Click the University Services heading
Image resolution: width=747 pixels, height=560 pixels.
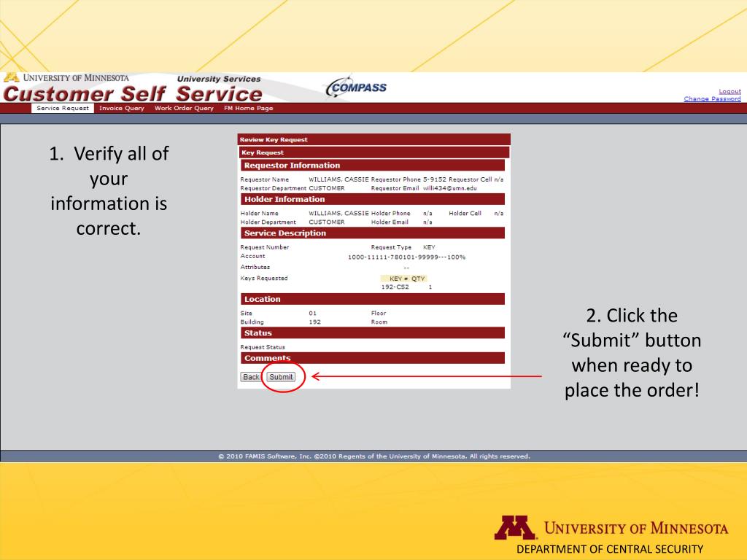[219, 79]
